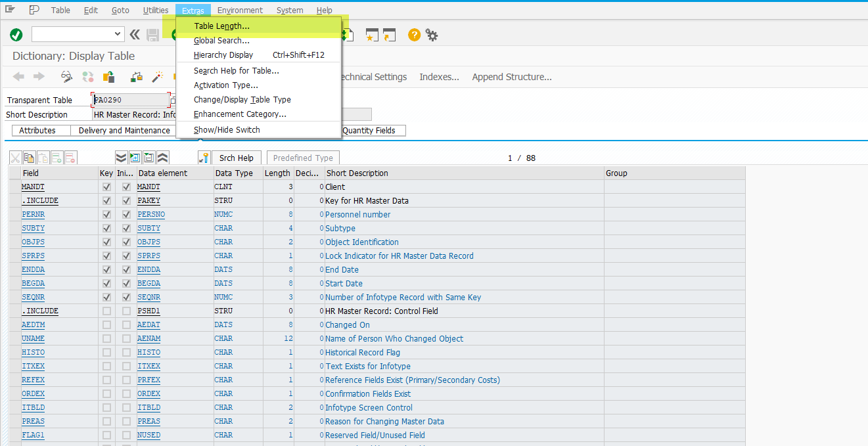This screenshot has height=446, width=868.
Task: Click the scissors Cut icon above the field table
Action: [x=16, y=158]
